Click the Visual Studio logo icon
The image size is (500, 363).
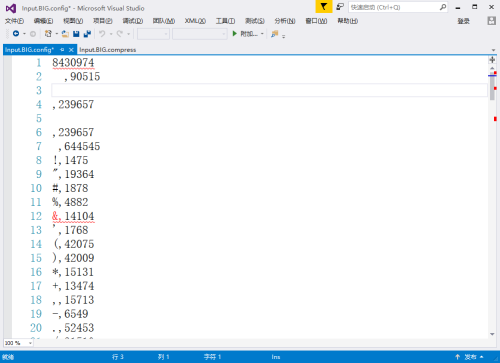coord(11,8)
